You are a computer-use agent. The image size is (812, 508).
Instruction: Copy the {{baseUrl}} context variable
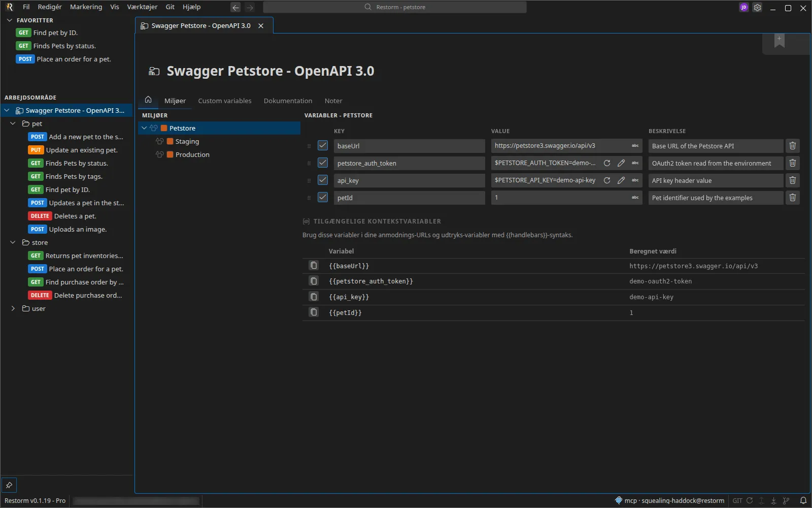tap(314, 266)
